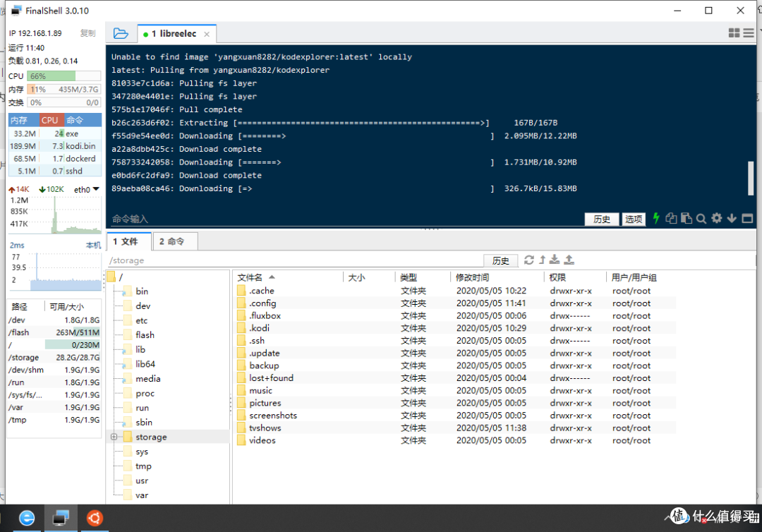Open the grid layout view icon
Viewport: 762px width, 532px height.
[x=734, y=33]
